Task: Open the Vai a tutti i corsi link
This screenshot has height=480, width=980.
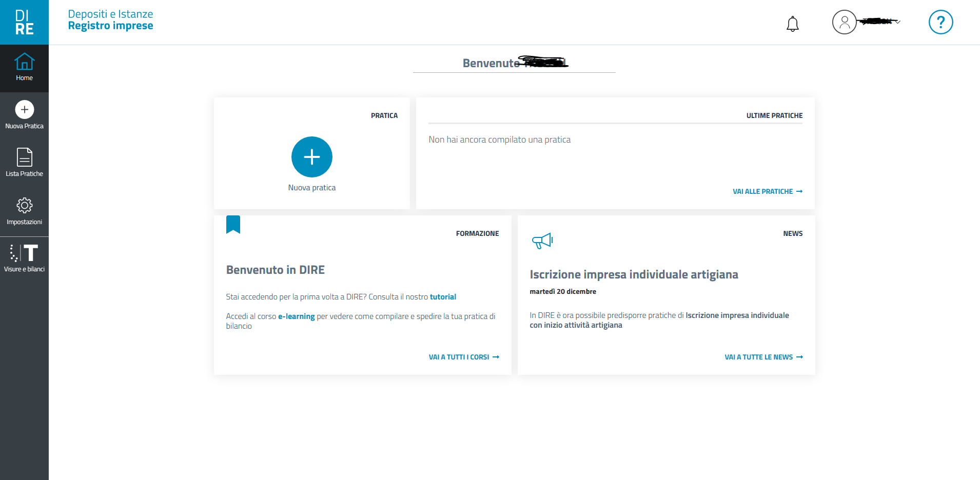Action: click(463, 357)
